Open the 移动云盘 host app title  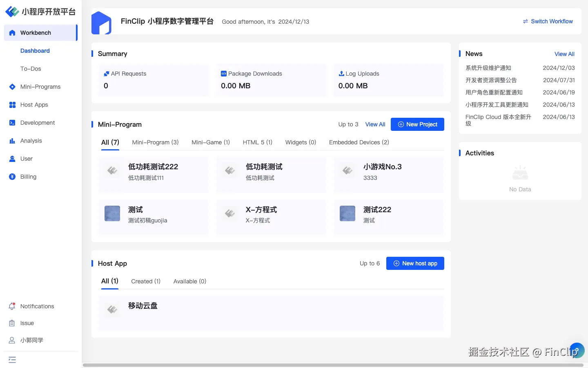[143, 306]
